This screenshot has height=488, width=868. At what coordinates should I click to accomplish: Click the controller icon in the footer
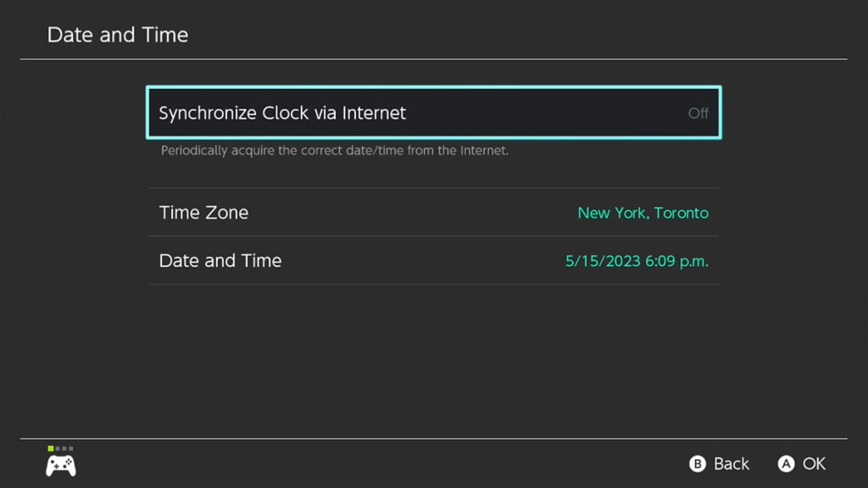pyautogui.click(x=60, y=465)
